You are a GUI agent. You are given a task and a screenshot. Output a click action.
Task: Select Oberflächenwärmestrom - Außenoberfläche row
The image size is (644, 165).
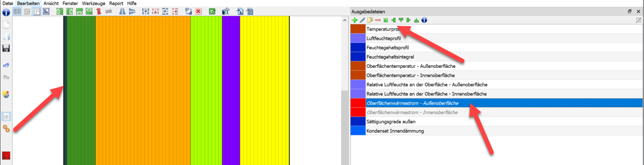click(x=496, y=103)
